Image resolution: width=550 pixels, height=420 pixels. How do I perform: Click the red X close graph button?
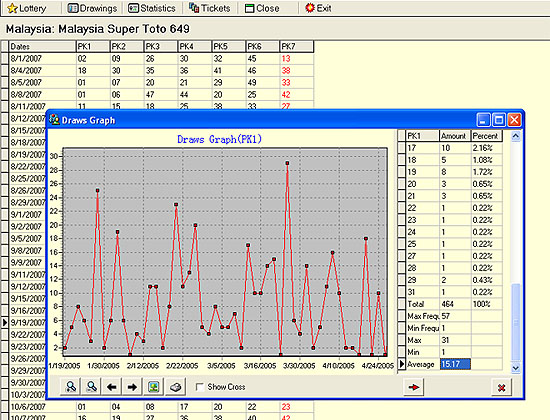(x=502, y=387)
